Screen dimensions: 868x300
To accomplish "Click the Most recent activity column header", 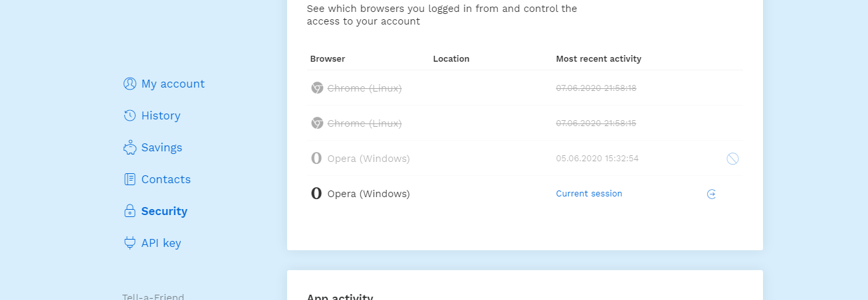I will (x=598, y=59).
